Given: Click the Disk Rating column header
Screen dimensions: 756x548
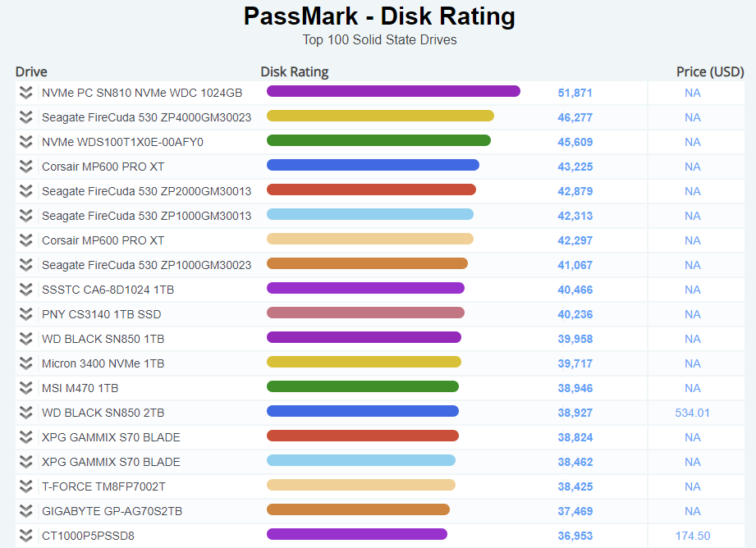Looking at the screenshot, I should pos(294,71).
